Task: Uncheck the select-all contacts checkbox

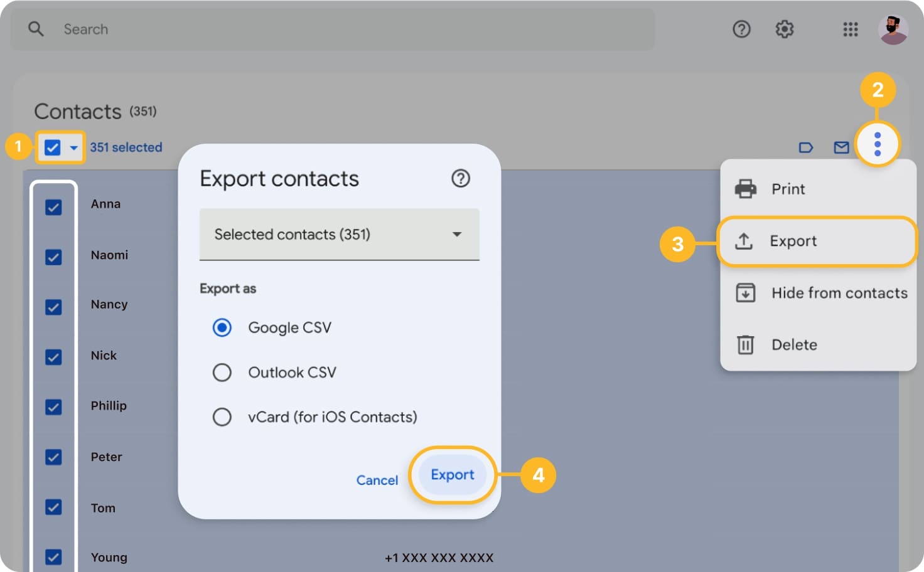Action: pos(51,147)
